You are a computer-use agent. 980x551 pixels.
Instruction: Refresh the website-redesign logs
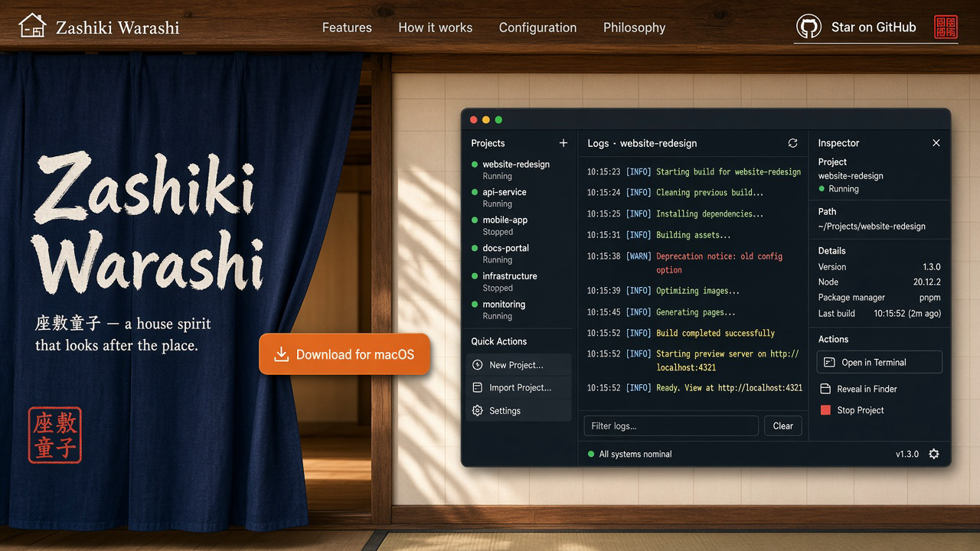click(x=792, y=143)
